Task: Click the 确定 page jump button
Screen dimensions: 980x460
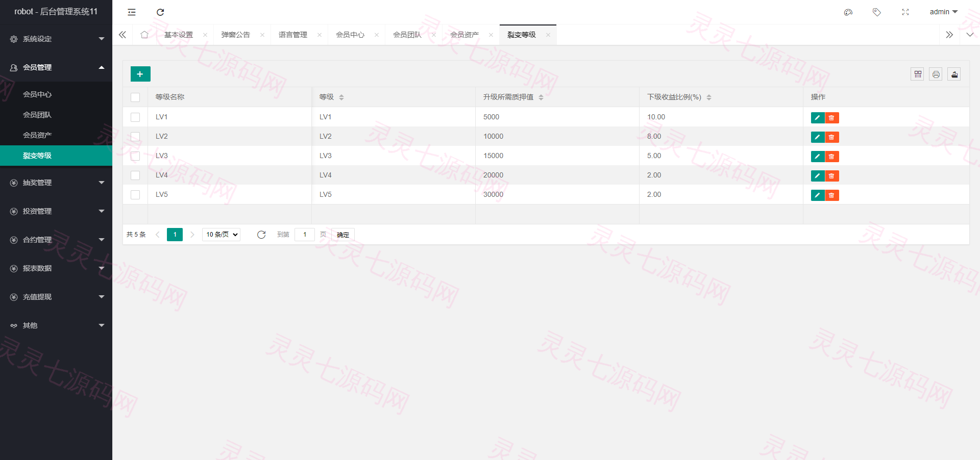Action: (x=343, y=235)
